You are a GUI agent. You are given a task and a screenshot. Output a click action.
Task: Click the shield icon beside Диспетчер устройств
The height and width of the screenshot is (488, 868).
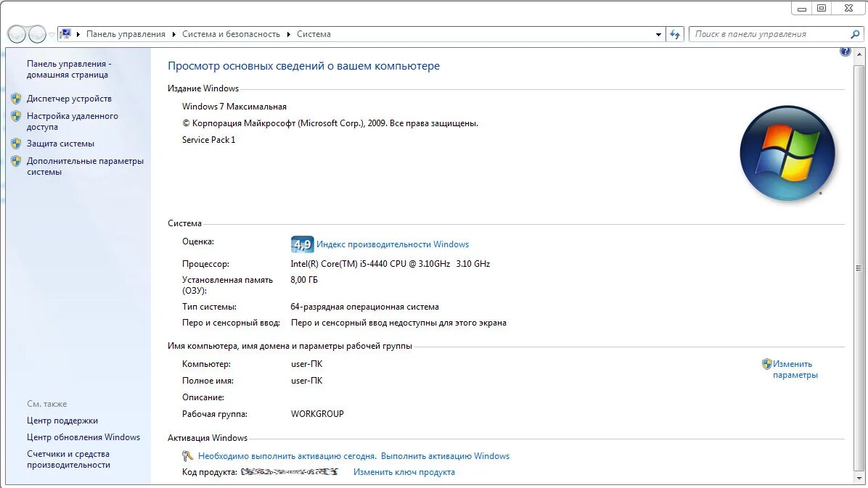(x=16, y=99)
